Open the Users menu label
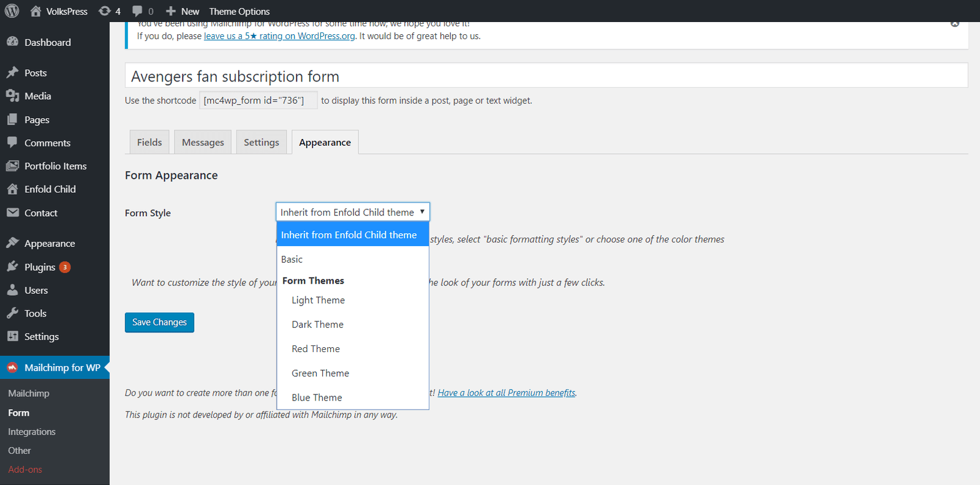Screen dimensions: 980x485 (x=36, y=290)
